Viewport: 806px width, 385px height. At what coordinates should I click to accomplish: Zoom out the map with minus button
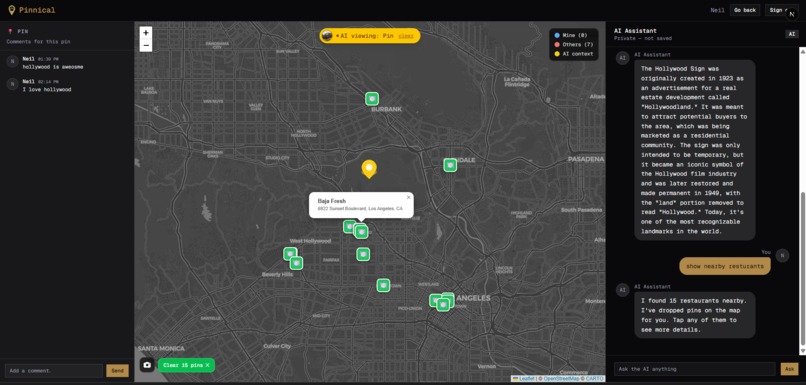pos(146,46)
